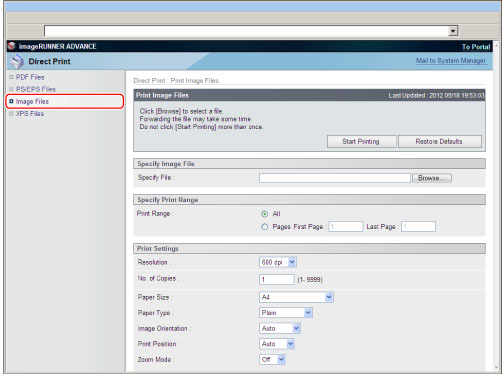Click the Start Printing button

point(361,141)
